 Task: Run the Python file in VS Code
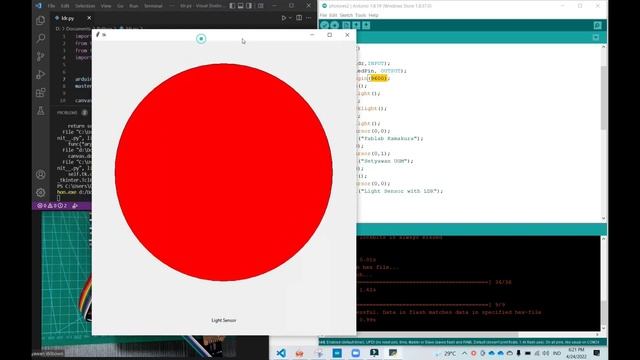284,18
